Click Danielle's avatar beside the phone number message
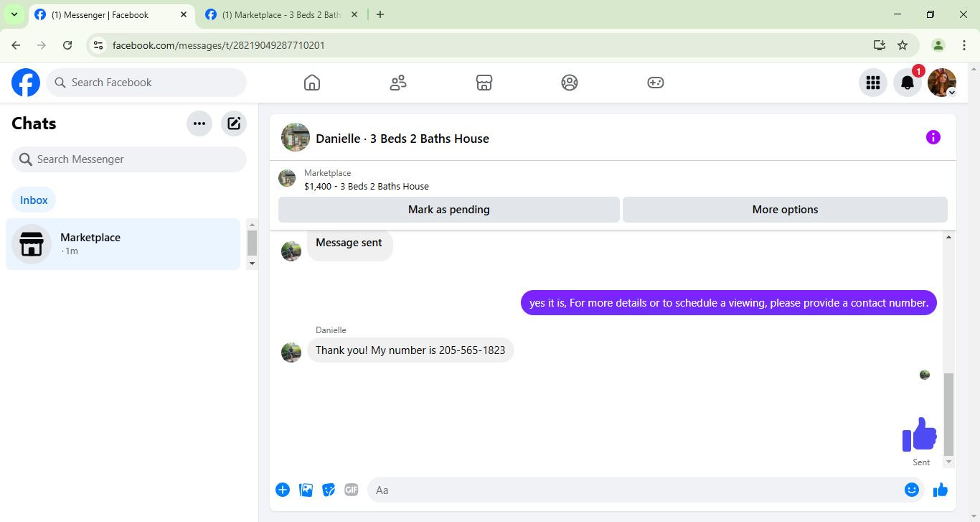Screen dimensions: 980x522 coord(291,353)
